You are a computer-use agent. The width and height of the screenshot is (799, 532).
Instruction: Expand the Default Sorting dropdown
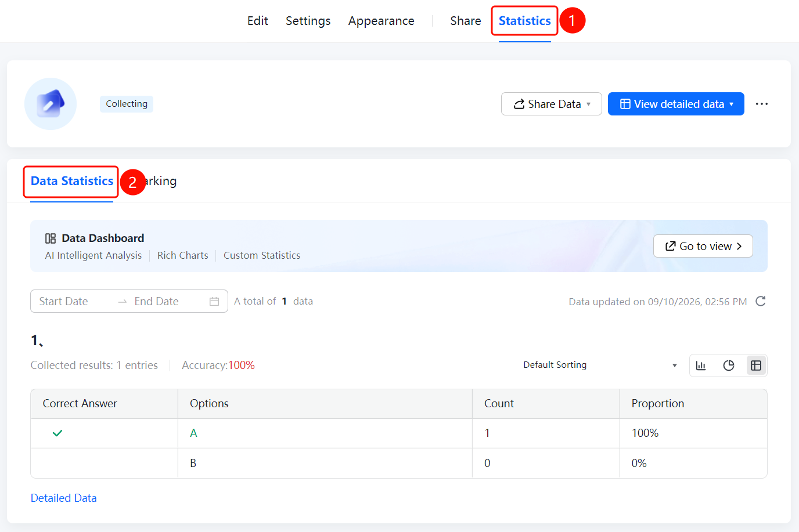pos(600,365)
